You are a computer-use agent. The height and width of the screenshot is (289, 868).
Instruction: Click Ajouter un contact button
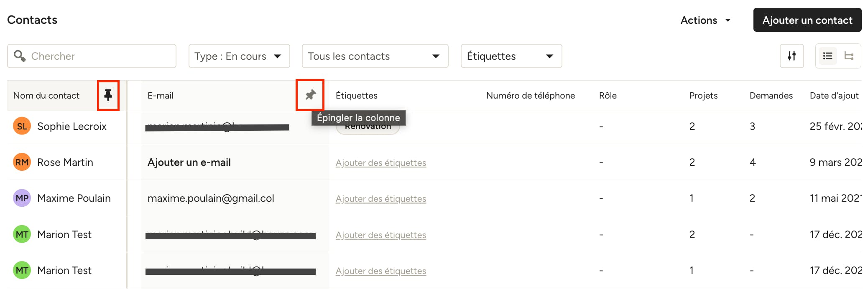[x=807, y=20]
